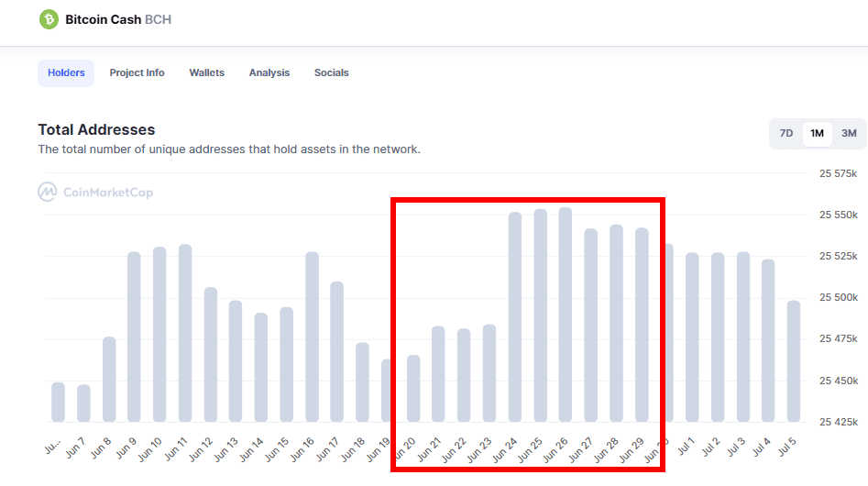Set chart range to 7D

pos(786,133)
